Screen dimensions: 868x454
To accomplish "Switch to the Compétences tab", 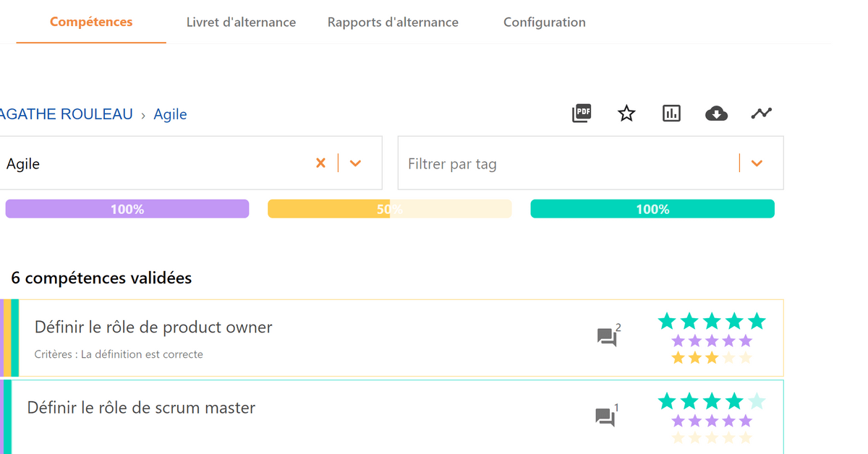I will (x=91, y=22).
